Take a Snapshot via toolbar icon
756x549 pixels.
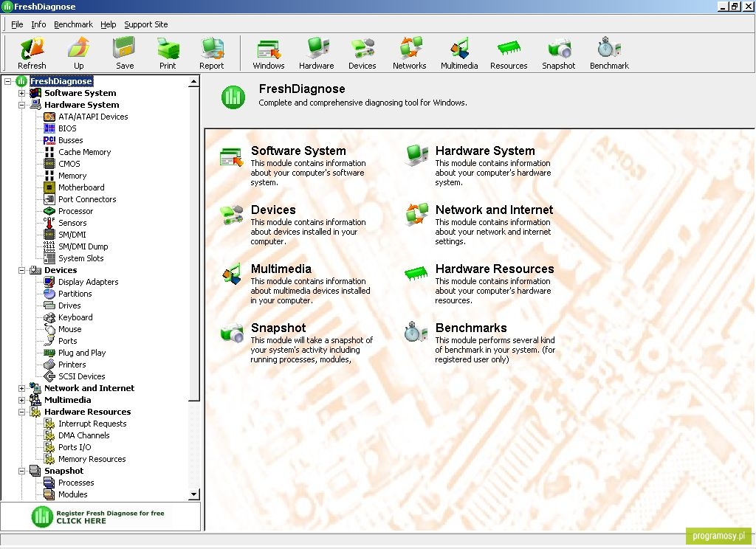tap(558, 48)
